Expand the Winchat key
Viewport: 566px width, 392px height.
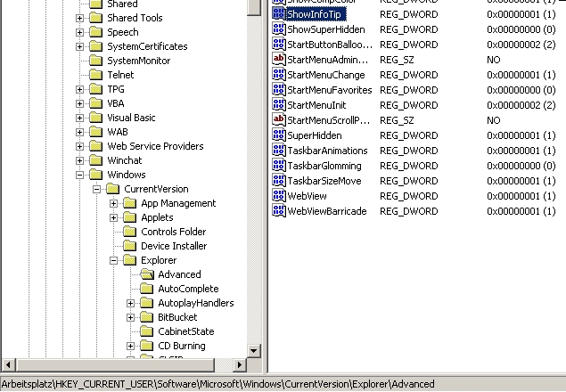[79, 160]
